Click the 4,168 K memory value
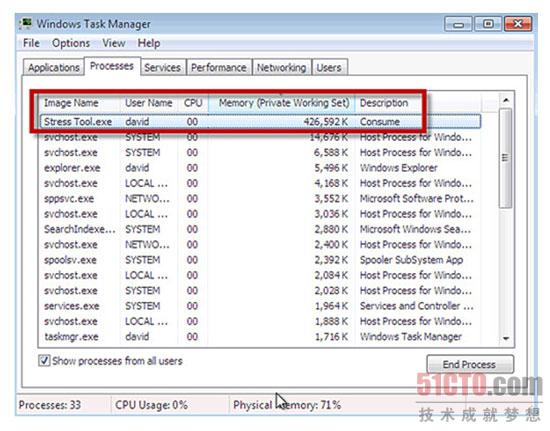Viewport: 550px width, 431px height. pos(331,183)
